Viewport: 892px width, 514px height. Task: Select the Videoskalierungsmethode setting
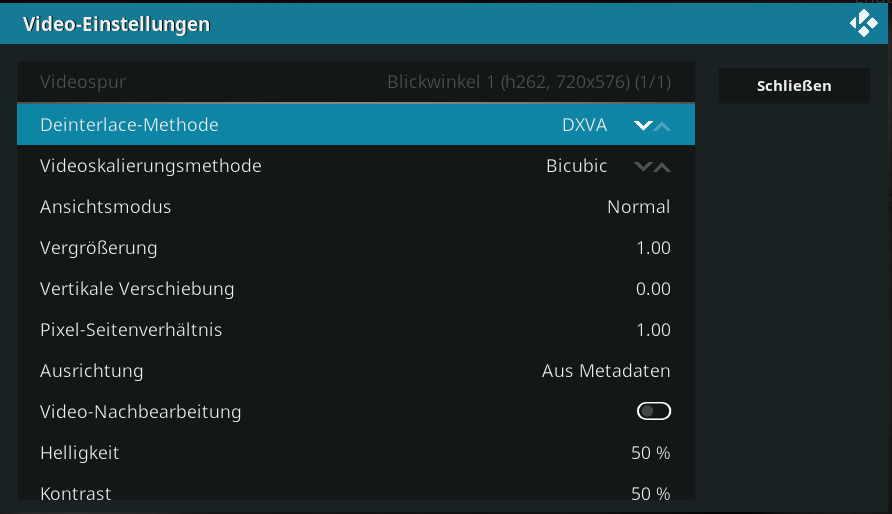(x=356, y=165)
